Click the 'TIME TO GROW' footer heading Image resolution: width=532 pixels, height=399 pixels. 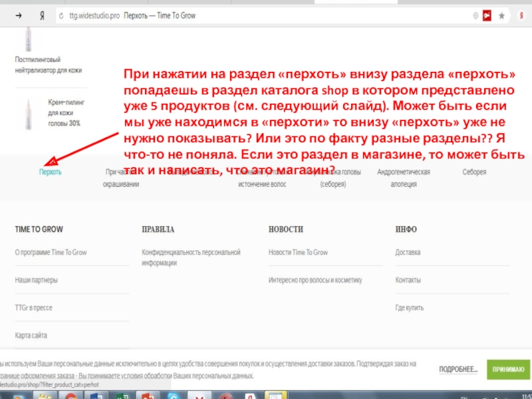[x=39, y=229]
